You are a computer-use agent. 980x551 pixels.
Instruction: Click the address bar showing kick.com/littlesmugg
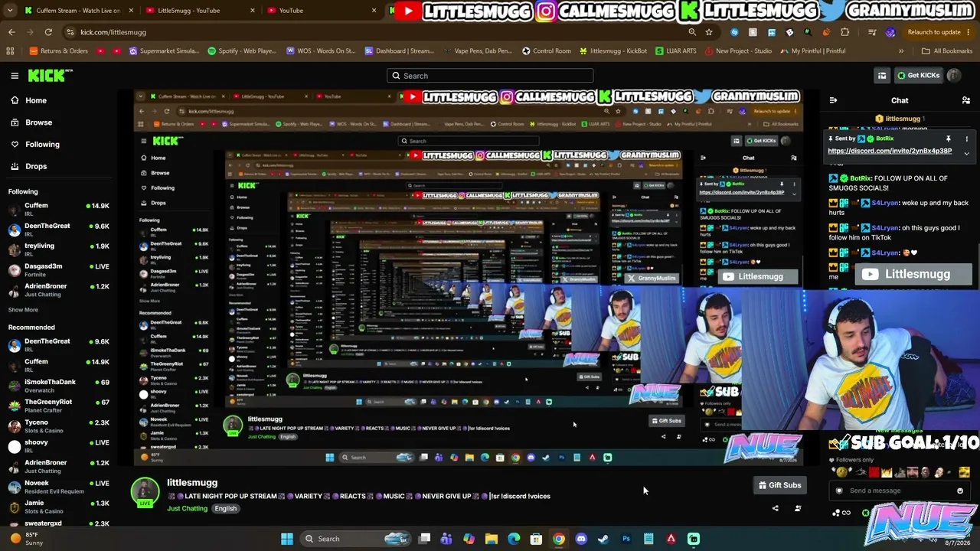(x=375, y=32)
